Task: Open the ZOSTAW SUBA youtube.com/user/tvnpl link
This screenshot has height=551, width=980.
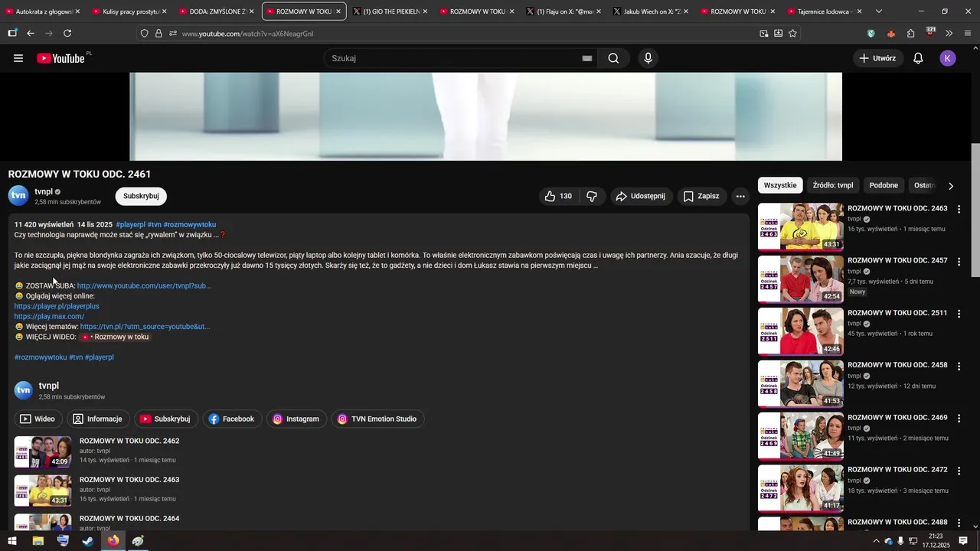Action: click(144, 285)
